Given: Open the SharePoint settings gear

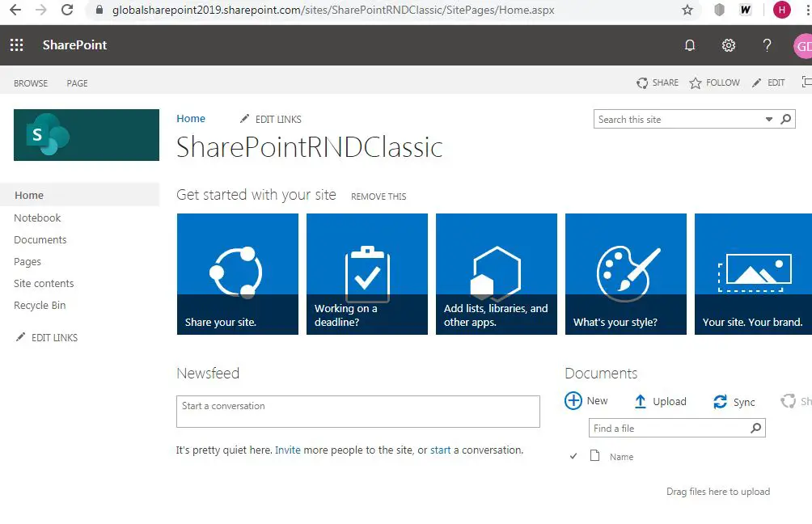Looking at the screenshot, I should click(x=728, y=45).
